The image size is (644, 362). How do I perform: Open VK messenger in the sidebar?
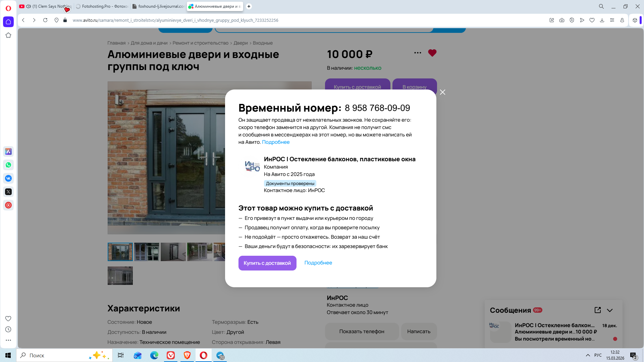[8, 178]
